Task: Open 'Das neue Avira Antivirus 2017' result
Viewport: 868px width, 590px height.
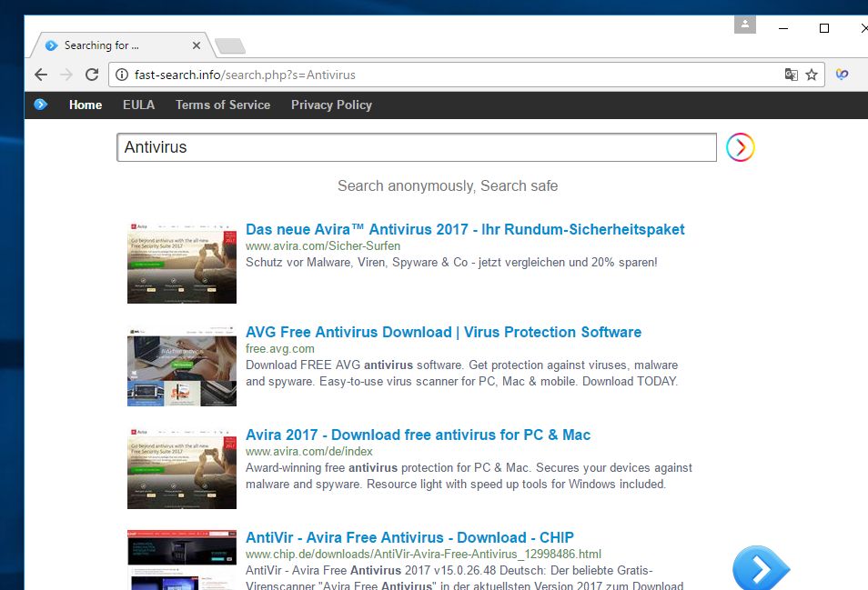Action: [465, 229]
